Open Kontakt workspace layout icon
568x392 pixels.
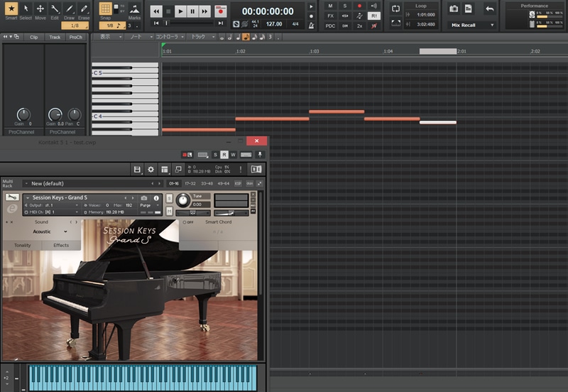click(x=165, y=169)
